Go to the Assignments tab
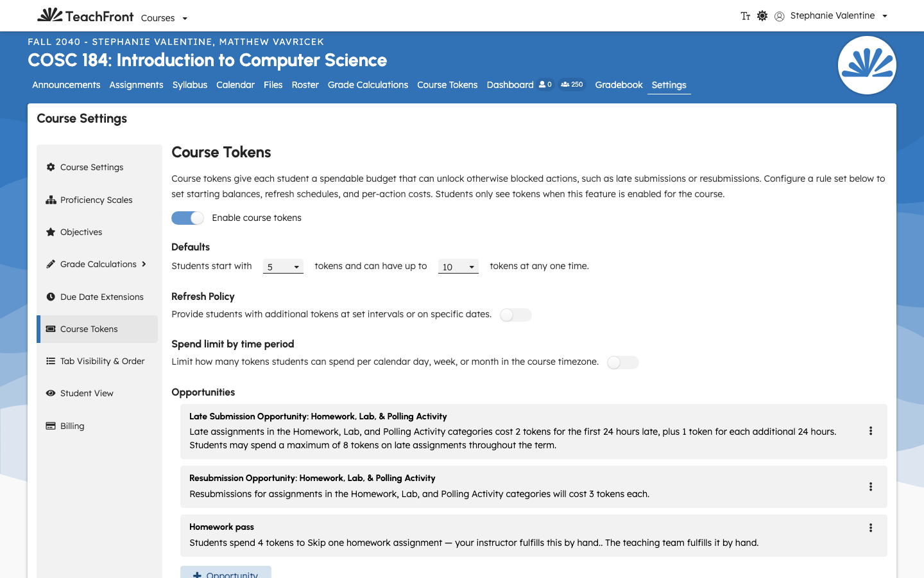924x578 pixels. (136, 85)
